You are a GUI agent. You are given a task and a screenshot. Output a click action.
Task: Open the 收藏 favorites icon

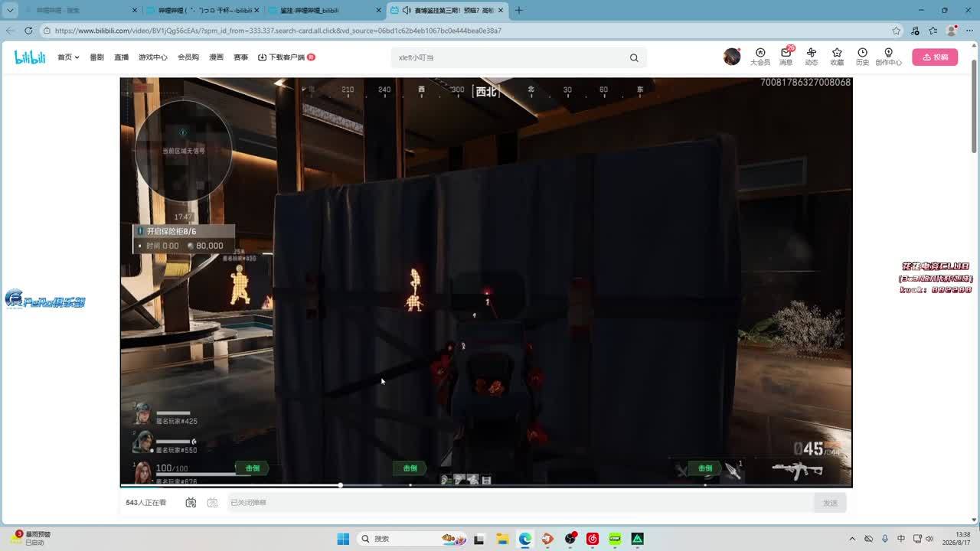coord(837,57)
